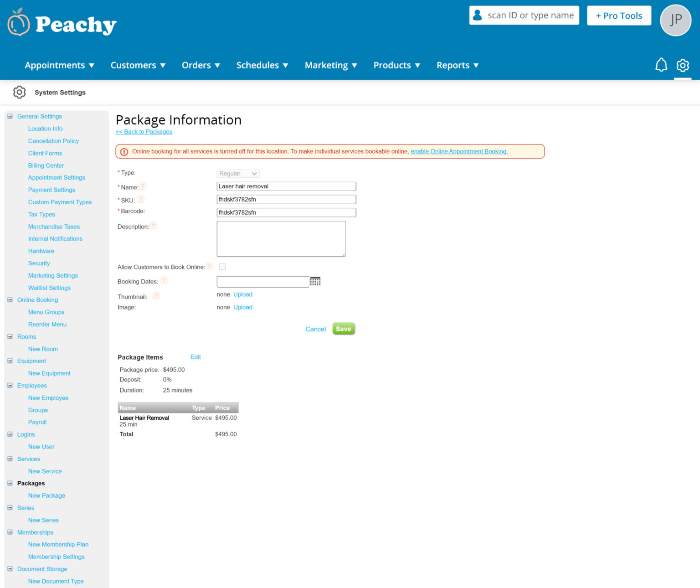The width and height of the screenshot is (700, 588).
Task: Click into the Description text area
Action: [x=281, y=239]
